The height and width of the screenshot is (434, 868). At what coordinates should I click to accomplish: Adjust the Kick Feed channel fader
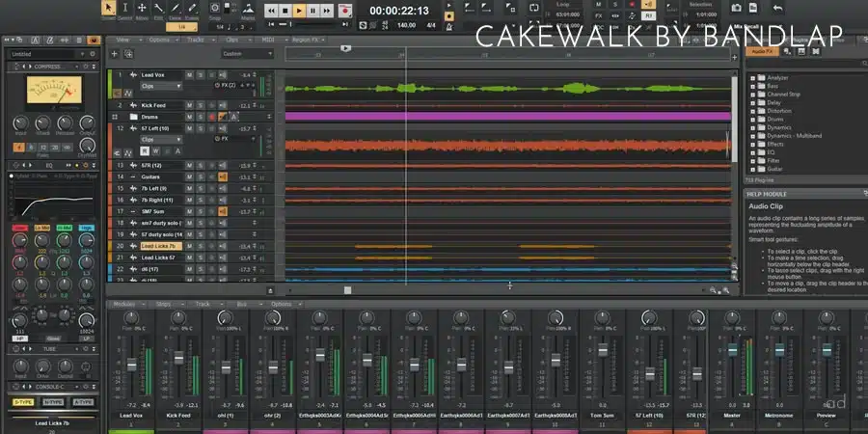click(178, 358)
